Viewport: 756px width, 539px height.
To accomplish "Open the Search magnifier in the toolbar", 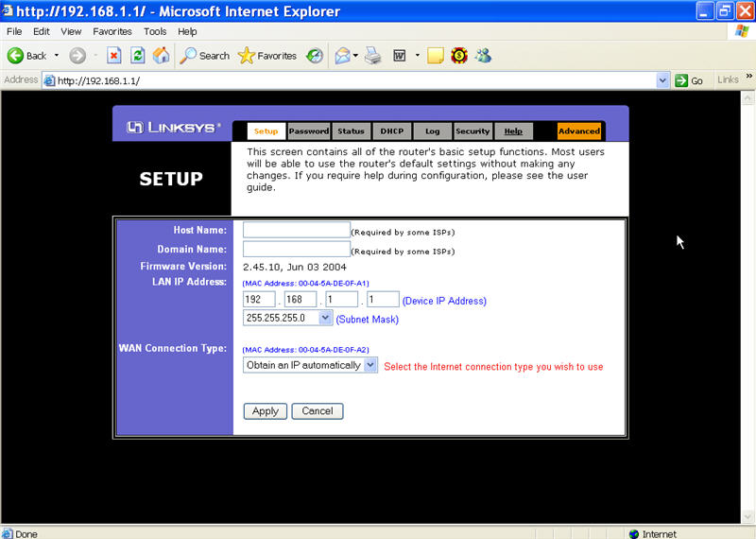I will click(188, 56).
